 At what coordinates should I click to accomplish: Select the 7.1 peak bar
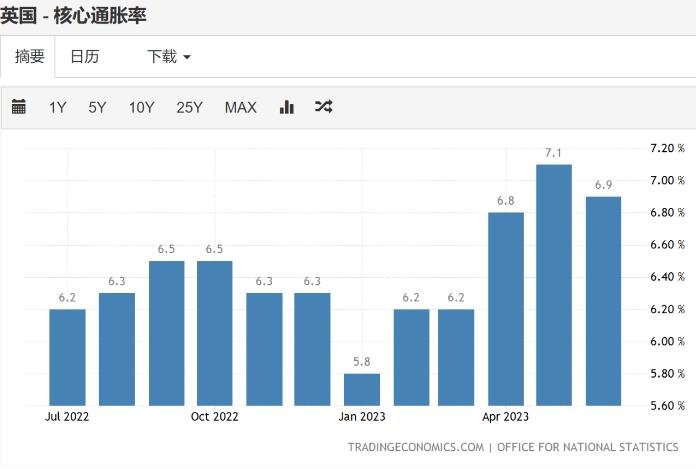pos(554,285)
